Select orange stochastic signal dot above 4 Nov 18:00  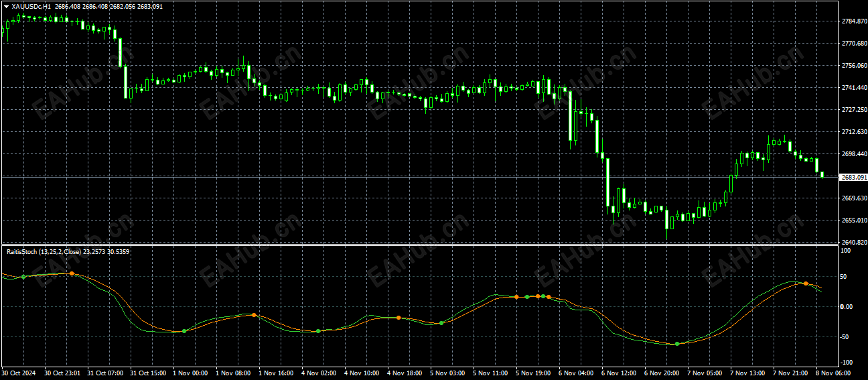point(399,318)
